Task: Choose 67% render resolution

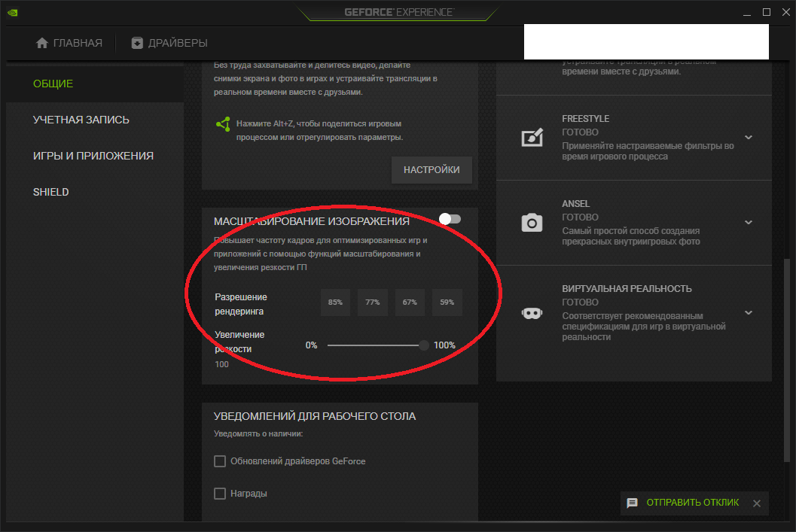Action: pos(410,302)
